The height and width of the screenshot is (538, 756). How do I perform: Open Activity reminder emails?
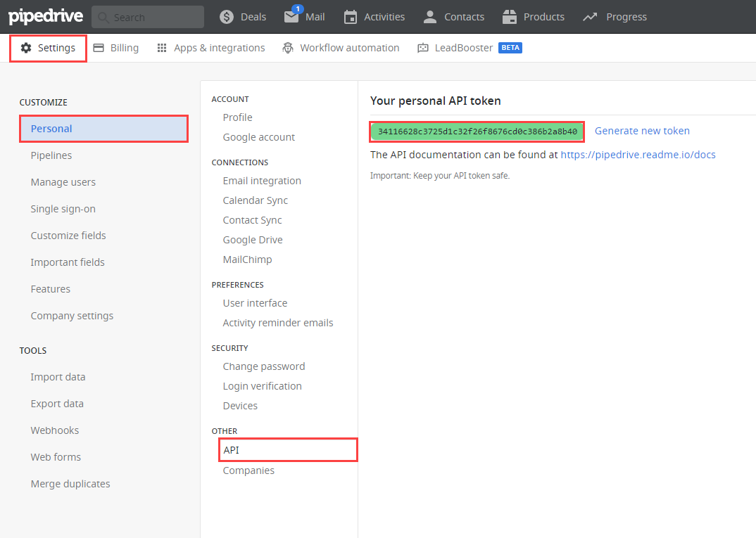tap(278, 324)
